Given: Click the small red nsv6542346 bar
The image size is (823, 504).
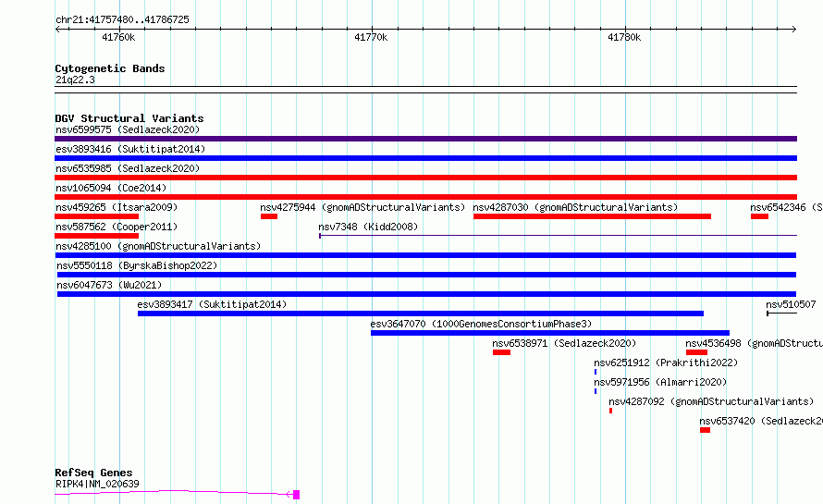Looking at the screenshot, I should pos(759,216).
